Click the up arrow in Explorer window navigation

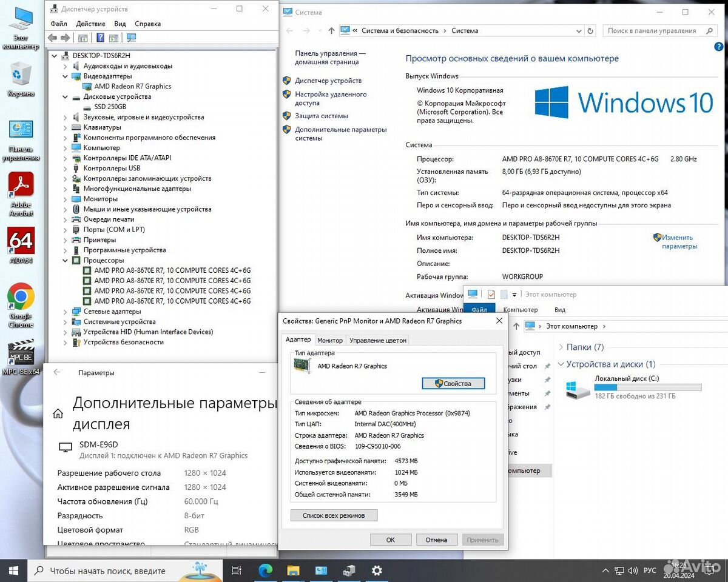coord(516,326)
